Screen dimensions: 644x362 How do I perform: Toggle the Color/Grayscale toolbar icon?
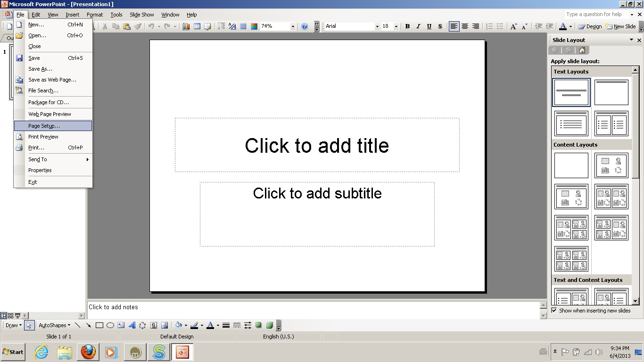click(x=254, y=26)
